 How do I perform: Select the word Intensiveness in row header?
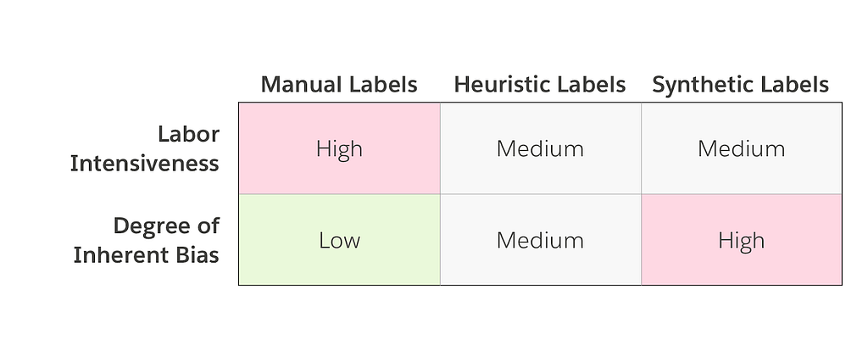(x=144, y=164)
